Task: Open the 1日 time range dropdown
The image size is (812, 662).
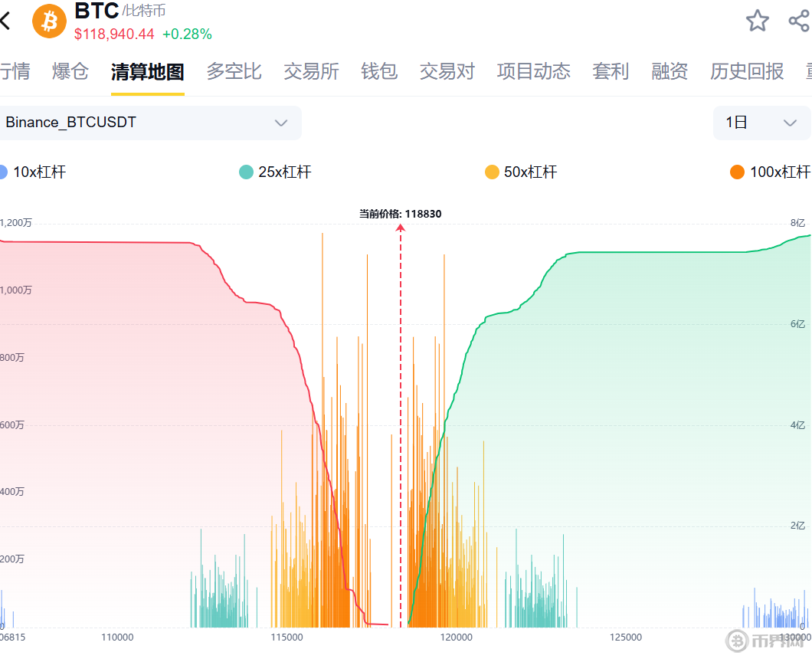Action: 761,123
